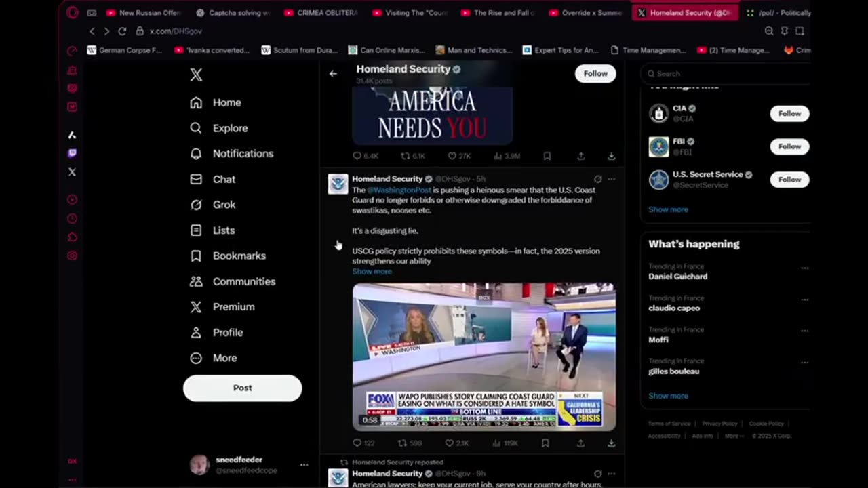Follow the CIA account
This screenshot has width=868, height=488.
(789, 114)
